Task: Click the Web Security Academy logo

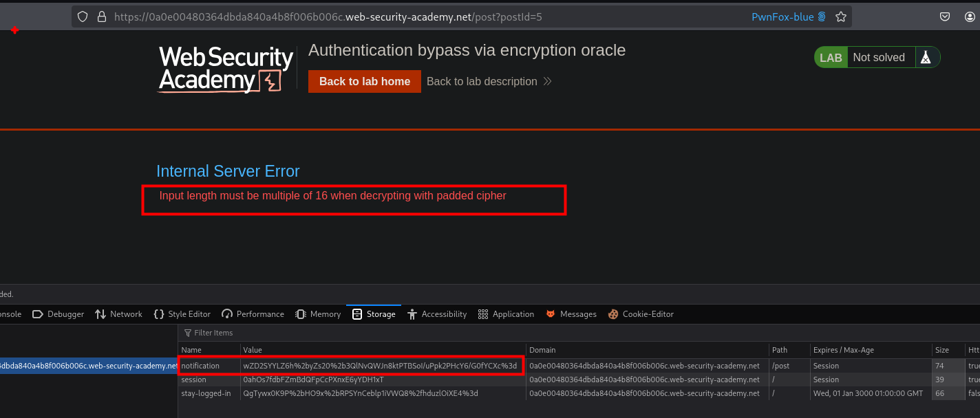Action: click(x=226, y=69)
